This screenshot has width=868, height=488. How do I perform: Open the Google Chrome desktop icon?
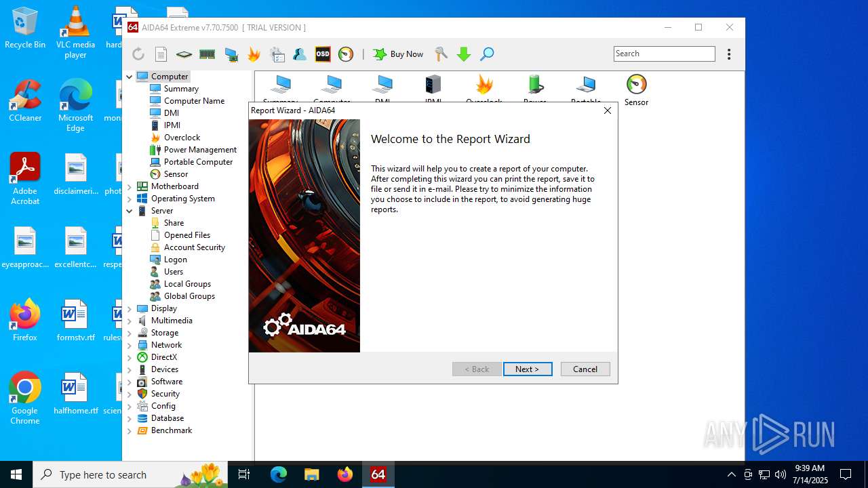point(25,399)
